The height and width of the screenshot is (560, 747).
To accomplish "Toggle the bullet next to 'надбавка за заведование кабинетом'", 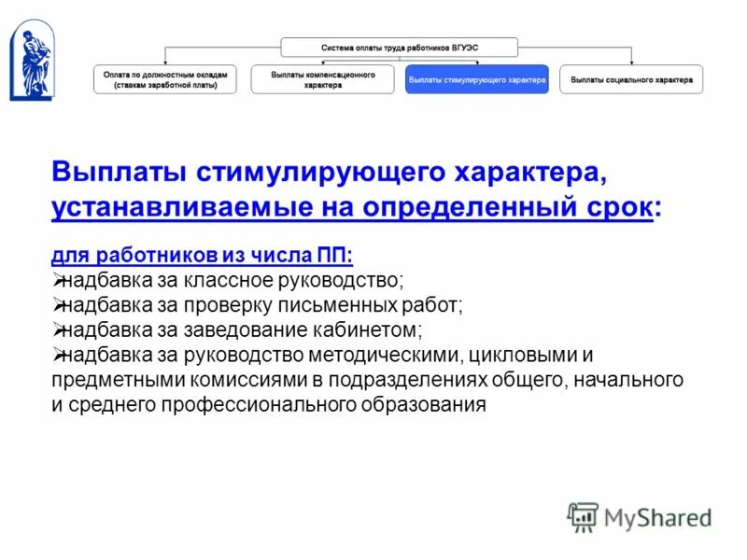I will pyautogui.click(x=58, y=328).
